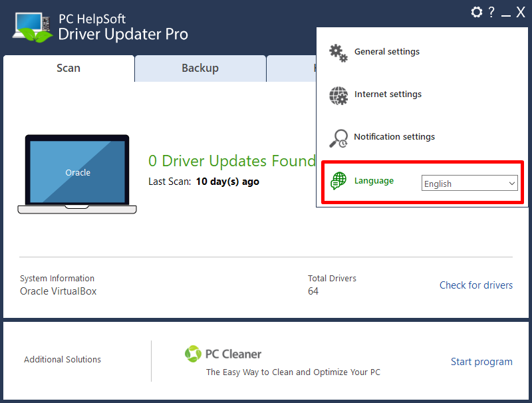Click 'Last Scan: 10 day(s) ago' text
532x403 pixels.
[x=203, y=182]
